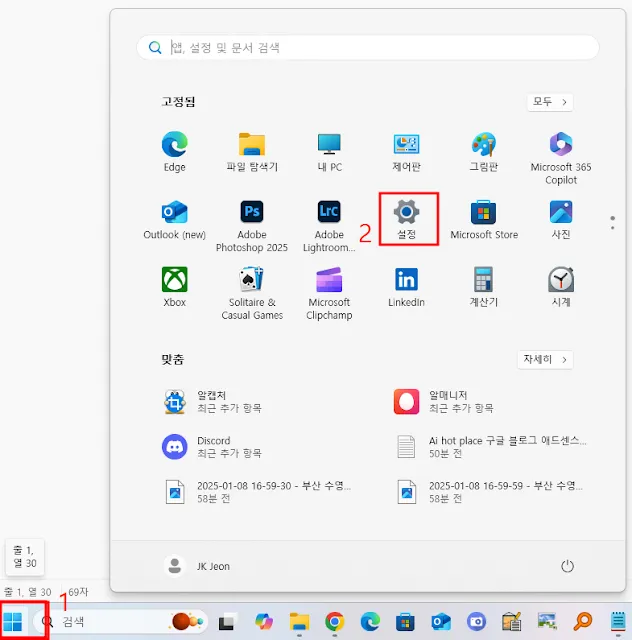Open LinkedIn pinned app
The height and width of the screenshot is (640, 632).
(x=406, y=287)
